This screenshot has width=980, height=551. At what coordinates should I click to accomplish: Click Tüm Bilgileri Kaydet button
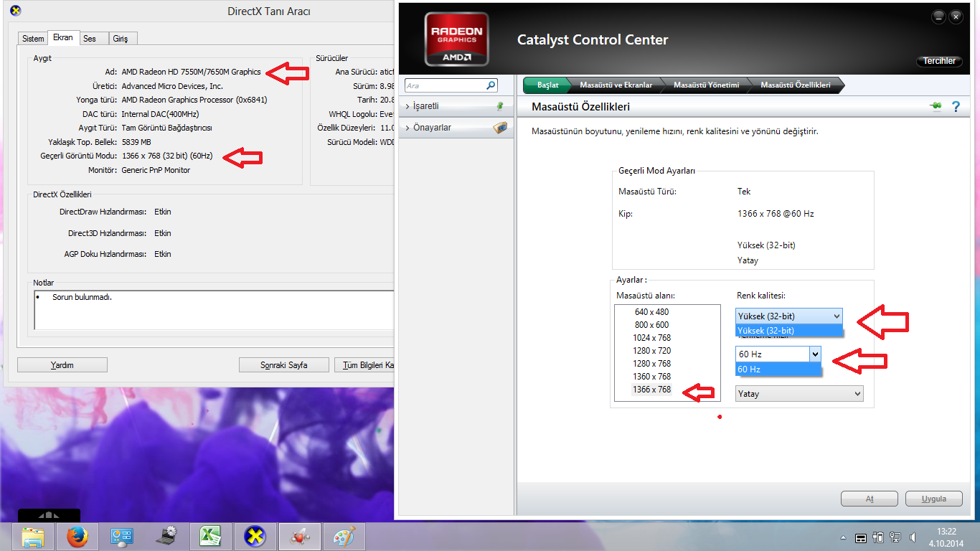pos(364,365)
